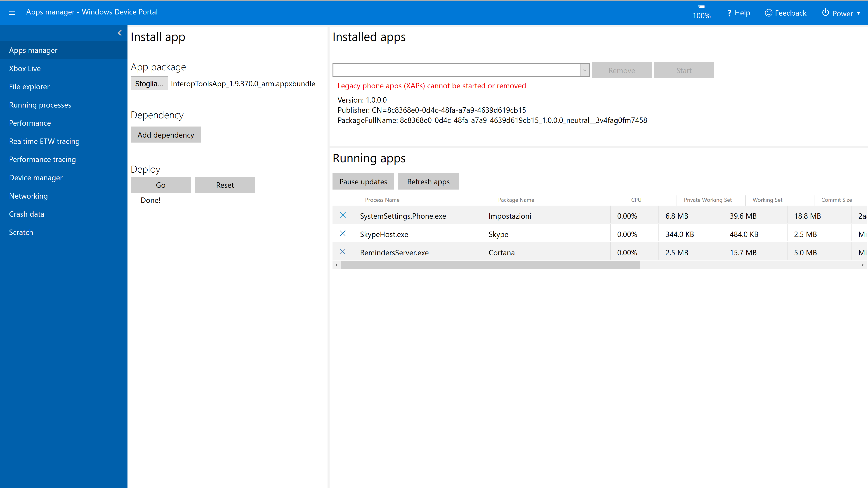Click the Commit Size column header
The width and height of the screenshot is (868, 488).
click(836, 200)
